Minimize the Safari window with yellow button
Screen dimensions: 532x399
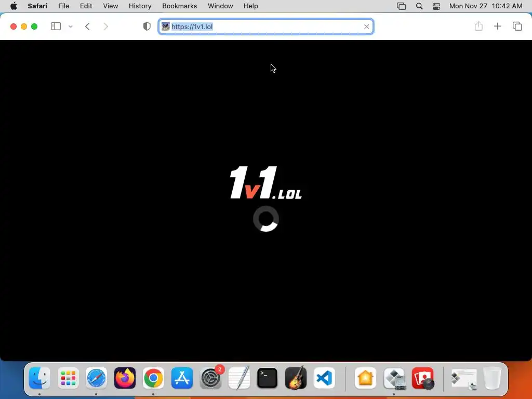point(24,26)
